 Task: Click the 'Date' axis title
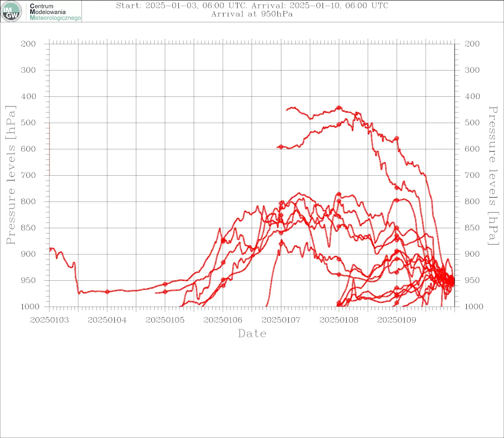pyautogui.click(x=252, y=334)
